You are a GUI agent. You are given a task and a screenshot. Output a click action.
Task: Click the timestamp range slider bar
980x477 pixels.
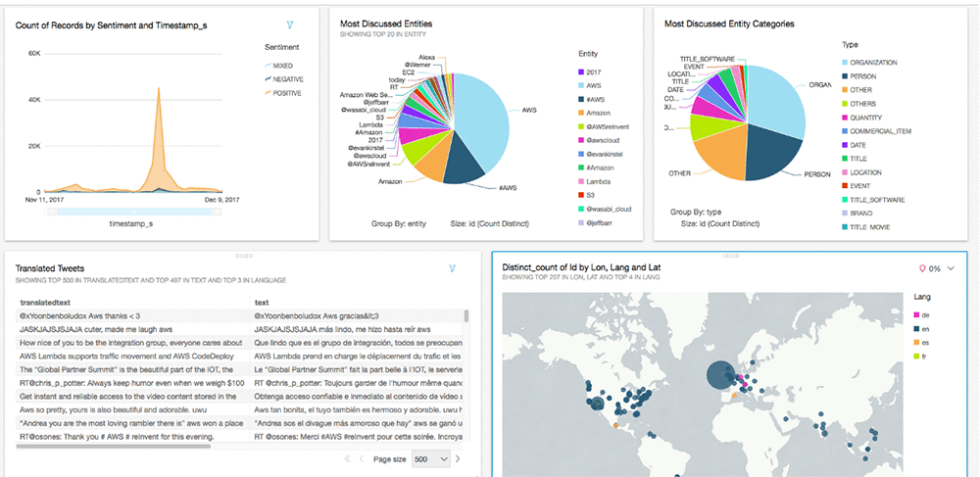134,212
